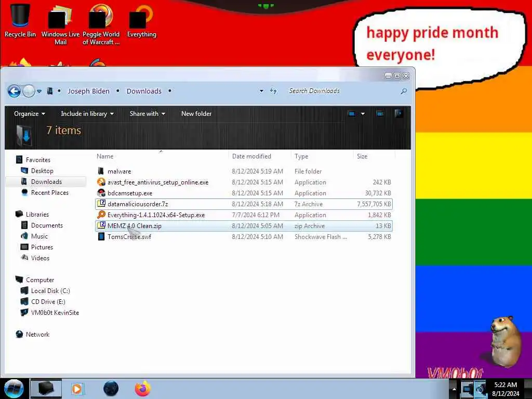Open the Music library
Screen dimensions: 532x399
[39, 236]
